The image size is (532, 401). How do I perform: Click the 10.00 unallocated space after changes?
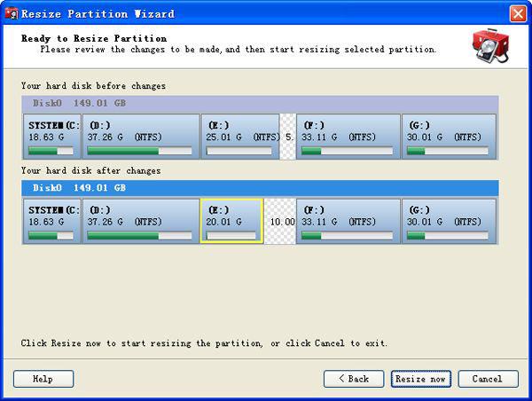[x=280, y=221]
